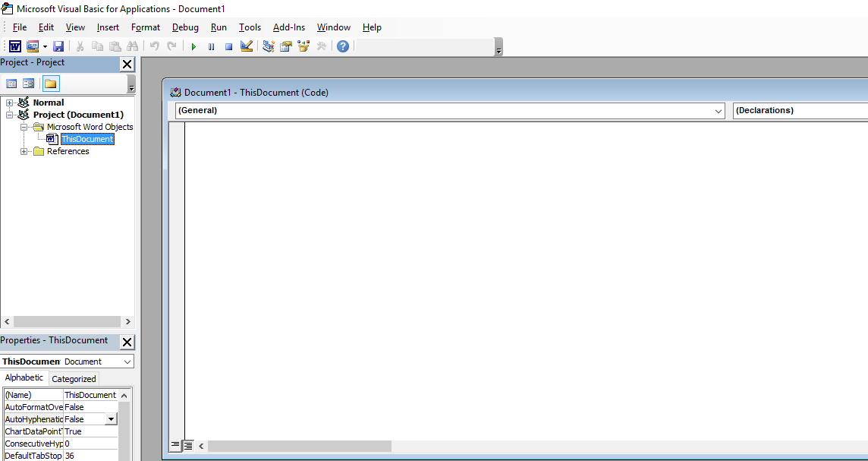Click the Break pause icon
The image size is (868, 461).
(x=211, y=46)
